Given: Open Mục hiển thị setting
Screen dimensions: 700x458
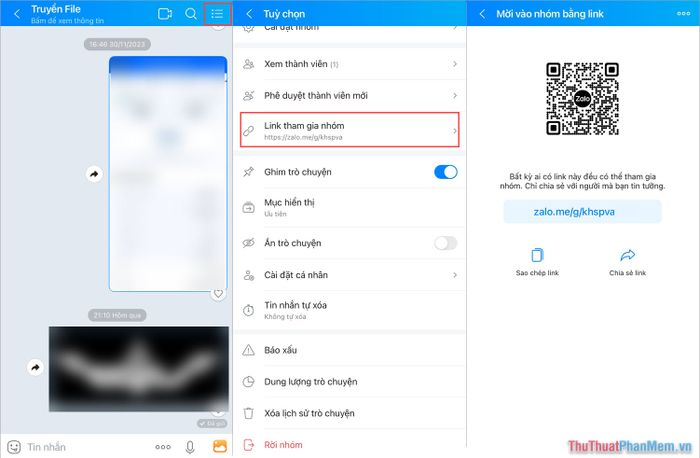Looking at the screenshot, I should 350,207.
